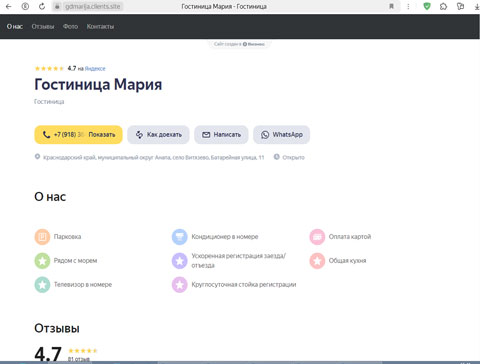Click the 'Написать' message button
480x364 pixels.
pos(221,135)
